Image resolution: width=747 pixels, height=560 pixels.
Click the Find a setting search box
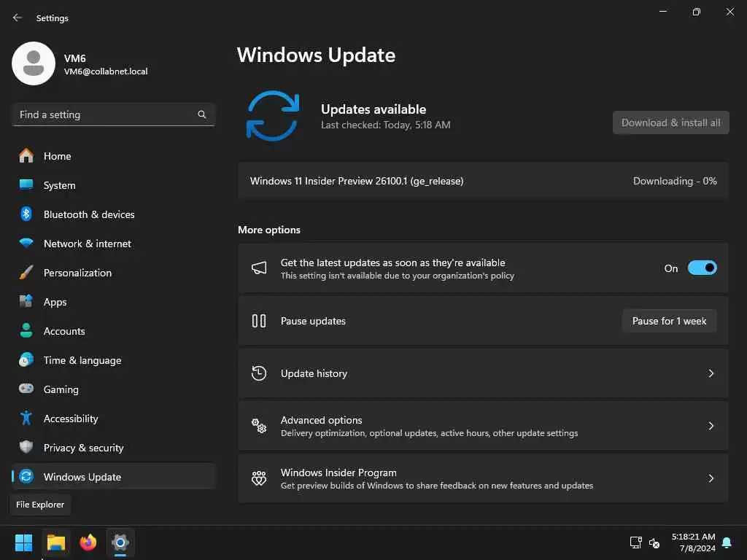pyautogui.click(x=113, y=114)
